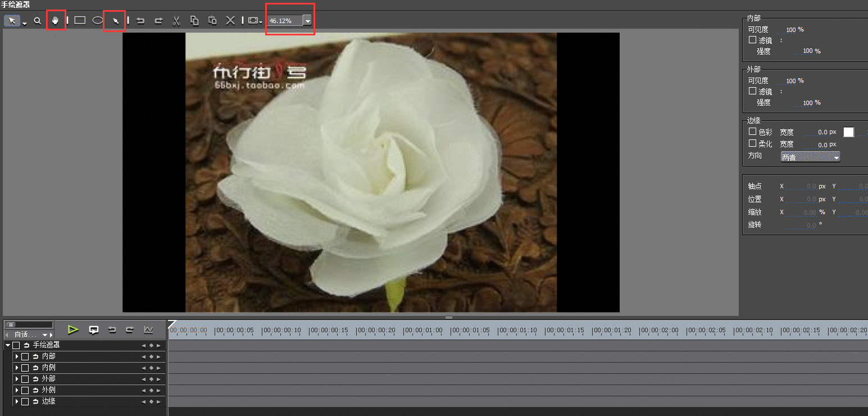Screen dimensions: 868x416
Task: Open the 46.12% zoom level dropdown
Action: point(307,21)
